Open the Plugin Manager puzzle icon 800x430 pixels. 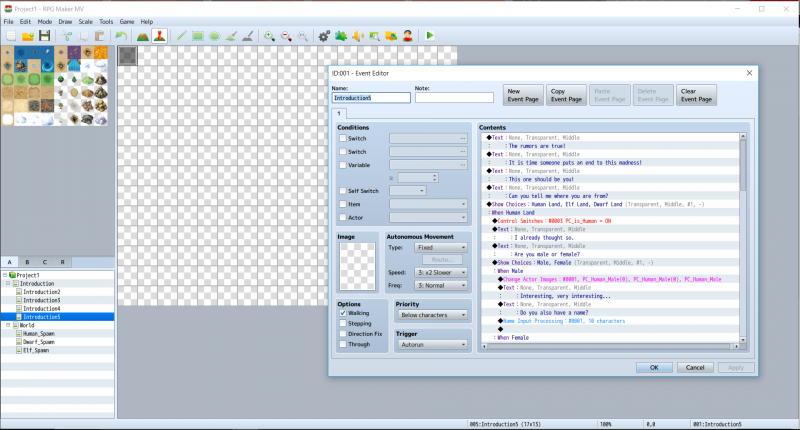[x=341, y=36]
